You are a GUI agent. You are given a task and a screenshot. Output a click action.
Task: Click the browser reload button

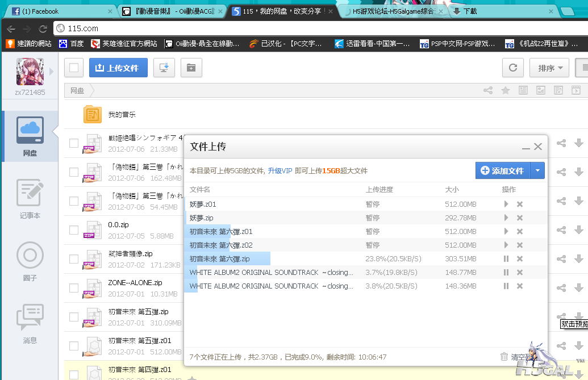(x=43, y=28)
